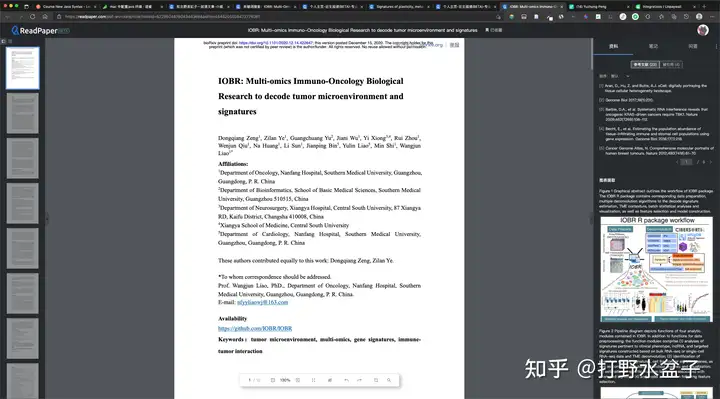Select the page 1 thumbnail
This screenshot has width=720, height=399.
[x=22, y=68]
